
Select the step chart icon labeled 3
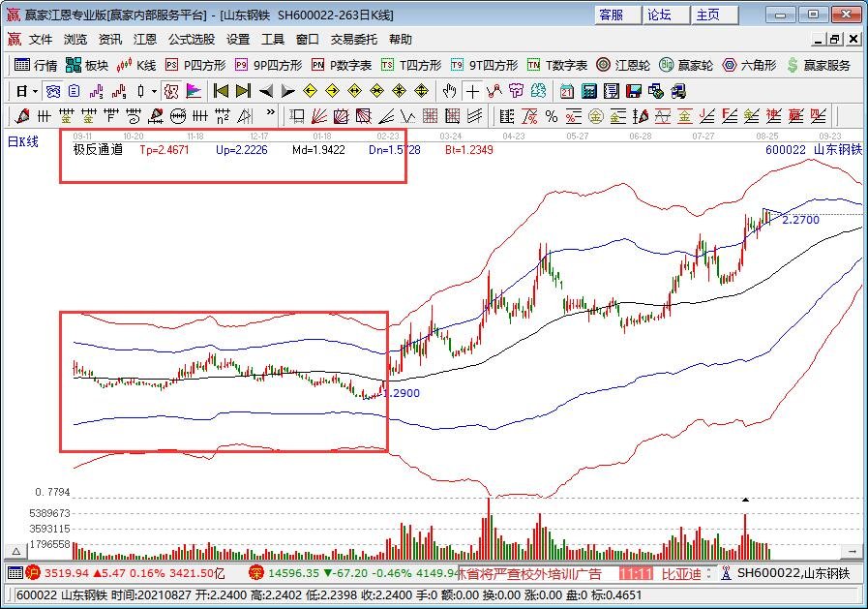(x=97, y=91)
